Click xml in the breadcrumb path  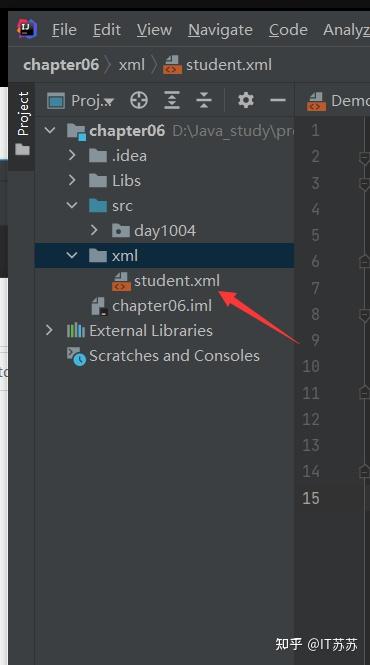click(x=132, y=65)
